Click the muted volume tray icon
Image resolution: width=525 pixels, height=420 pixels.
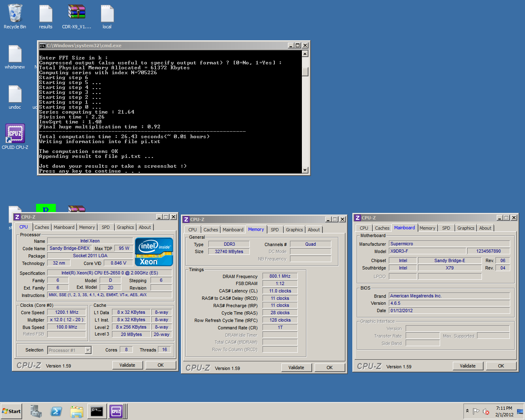[486, 411]
